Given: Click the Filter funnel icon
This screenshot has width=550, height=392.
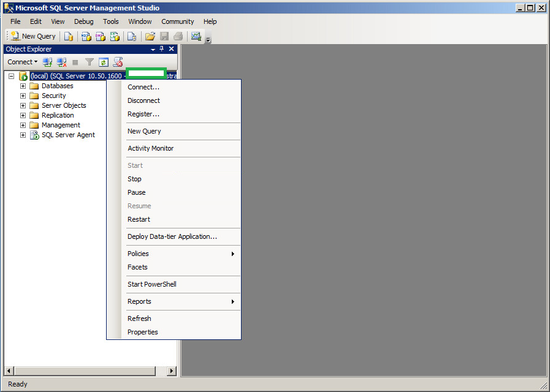Looking at the screenshot, I should click(90, 62).
